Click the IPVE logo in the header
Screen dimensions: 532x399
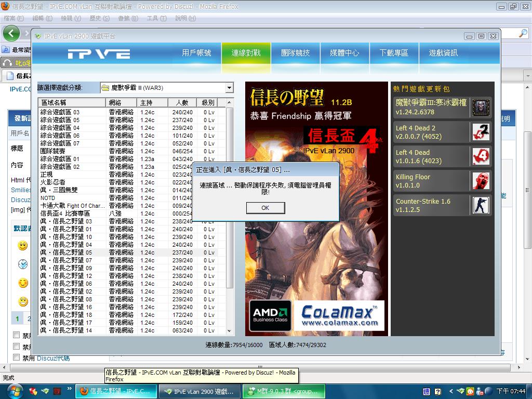[99, 54]
